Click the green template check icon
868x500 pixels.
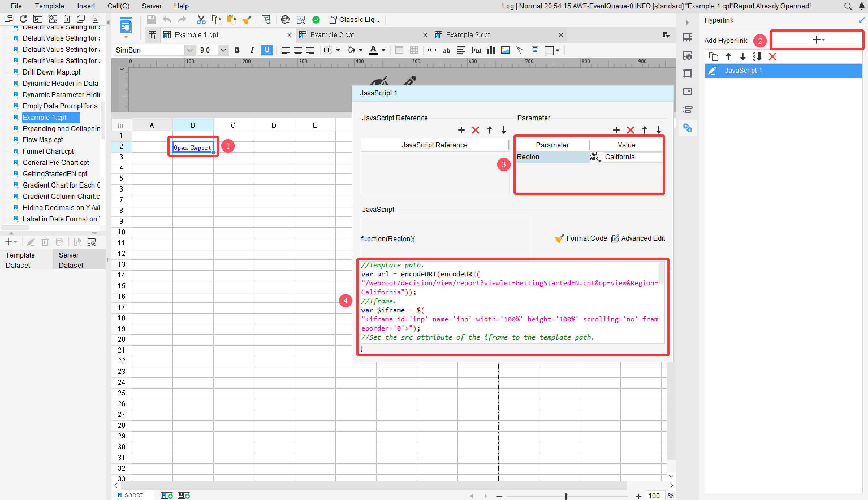(316, 19)
